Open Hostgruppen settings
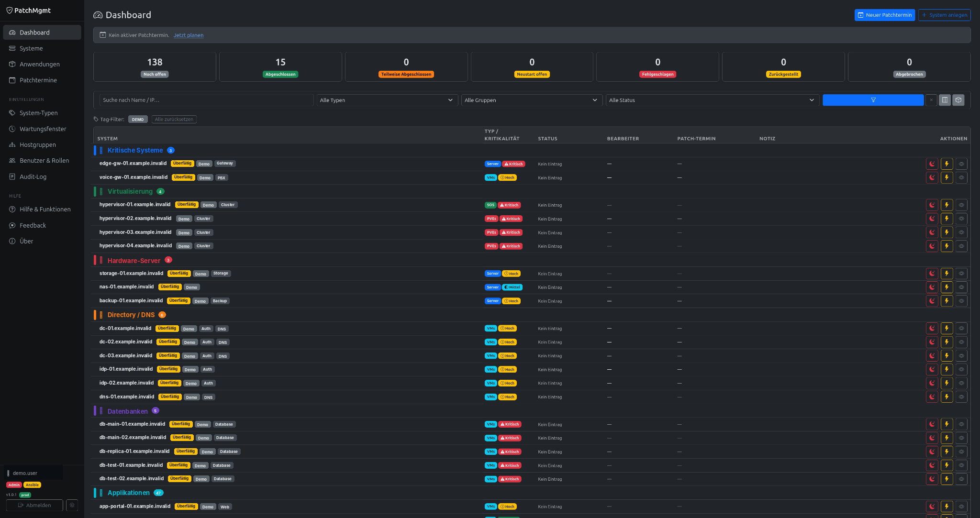 tap(42, 144)
